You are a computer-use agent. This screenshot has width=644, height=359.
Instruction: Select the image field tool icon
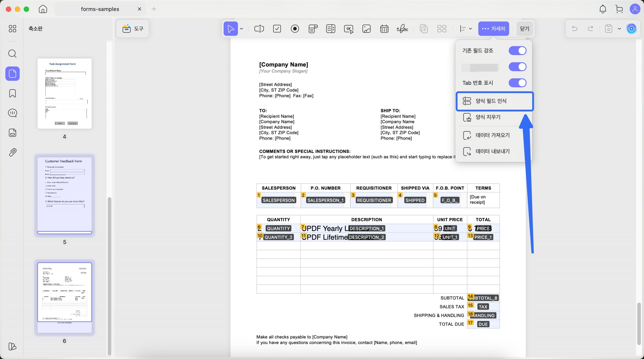[366, 29]
